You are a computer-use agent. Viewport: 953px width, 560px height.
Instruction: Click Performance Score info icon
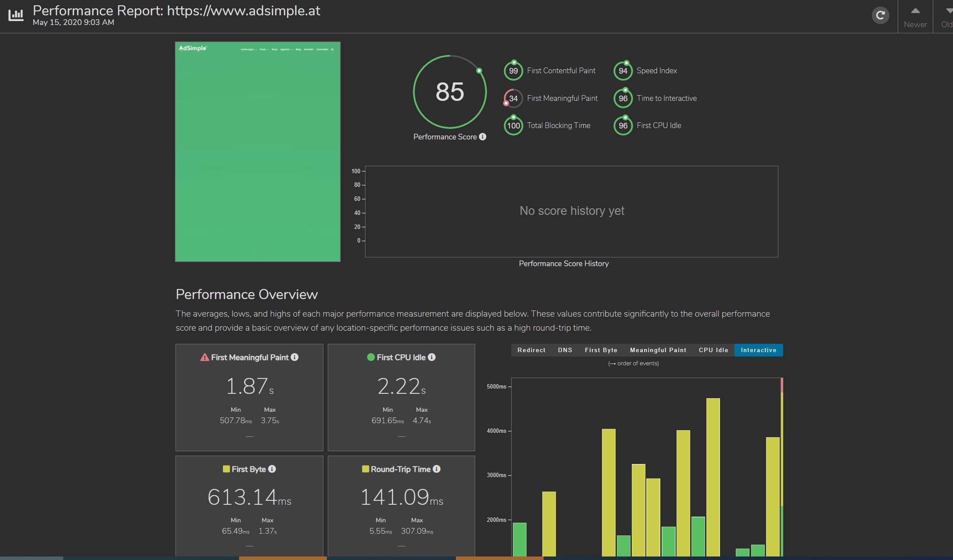483,137
